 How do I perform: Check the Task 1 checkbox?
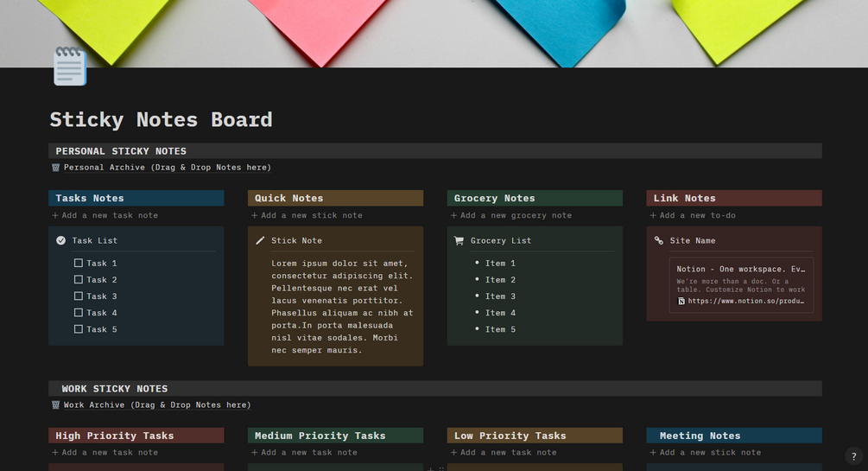pyautogui.click(x=79, y=263)
